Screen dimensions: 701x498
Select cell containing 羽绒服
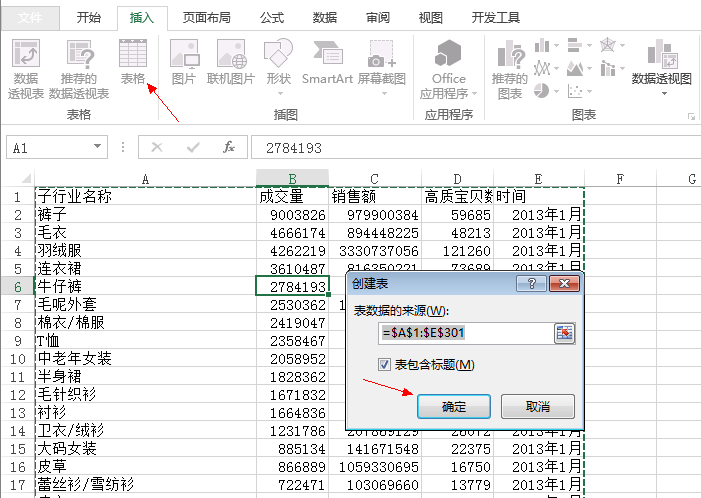point(146,250)
